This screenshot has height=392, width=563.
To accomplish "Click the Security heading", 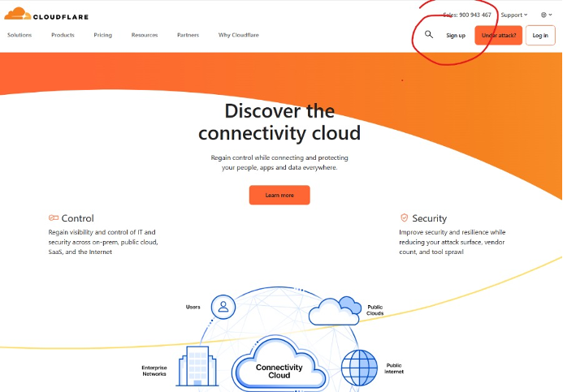I will point(430,218).
